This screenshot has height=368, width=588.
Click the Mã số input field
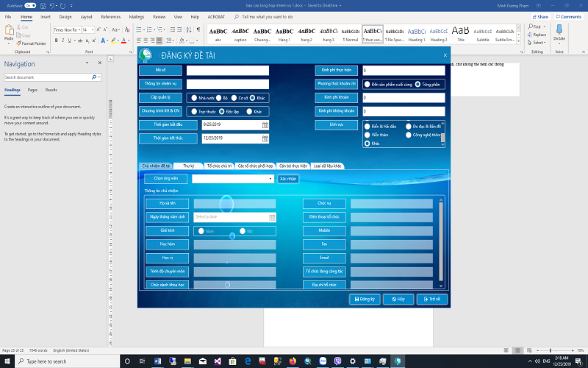227,71
